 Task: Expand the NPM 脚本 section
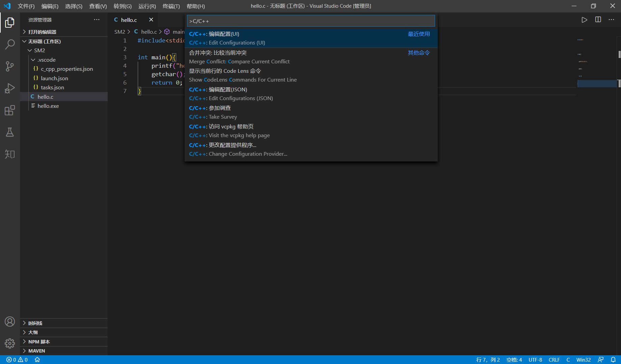[x=39, y=341]
